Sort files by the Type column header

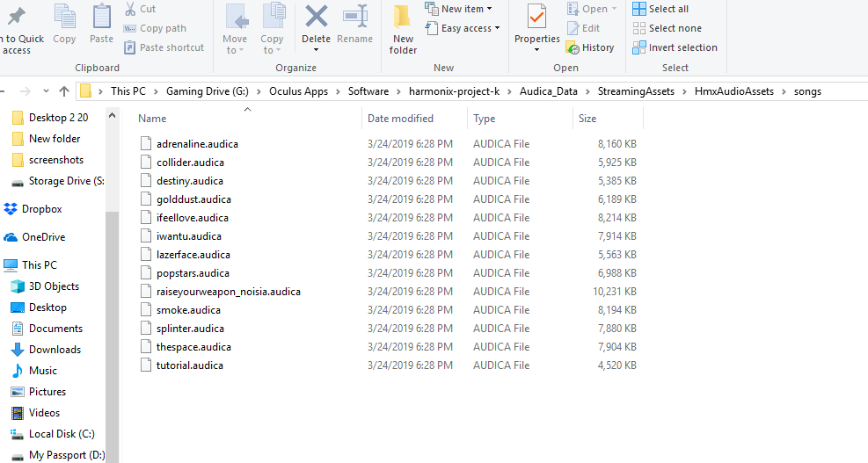coord(485,119)
